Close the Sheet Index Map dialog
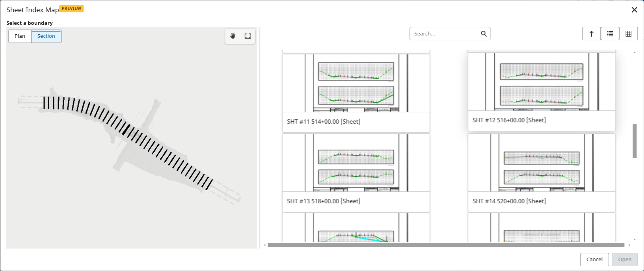The image size is (644, 271). (x=634, y=10)
